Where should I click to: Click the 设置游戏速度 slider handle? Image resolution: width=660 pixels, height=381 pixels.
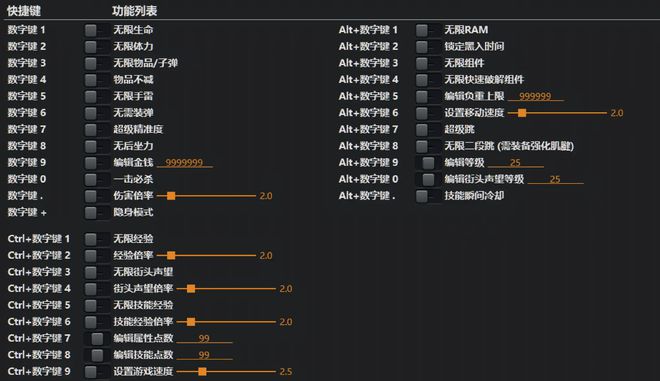click(202, 371)
